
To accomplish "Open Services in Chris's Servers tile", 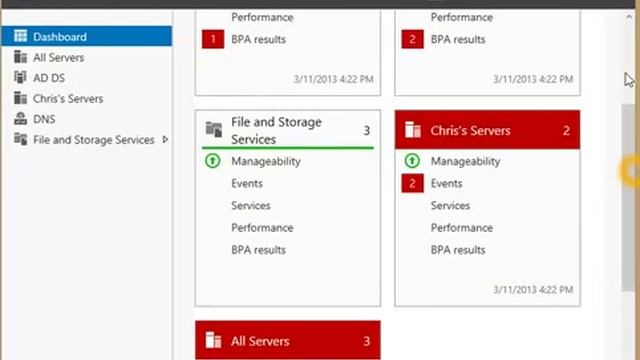I will click(x=450, y=205).
